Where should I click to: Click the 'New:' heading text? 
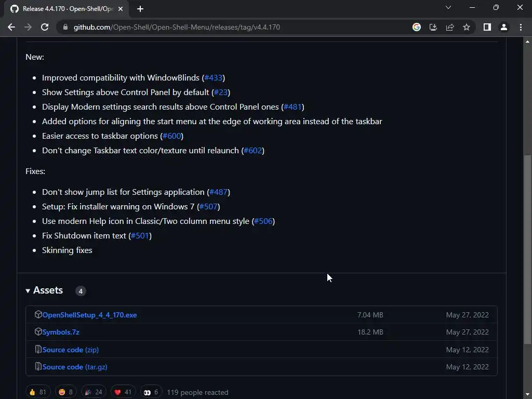point(35,57)
